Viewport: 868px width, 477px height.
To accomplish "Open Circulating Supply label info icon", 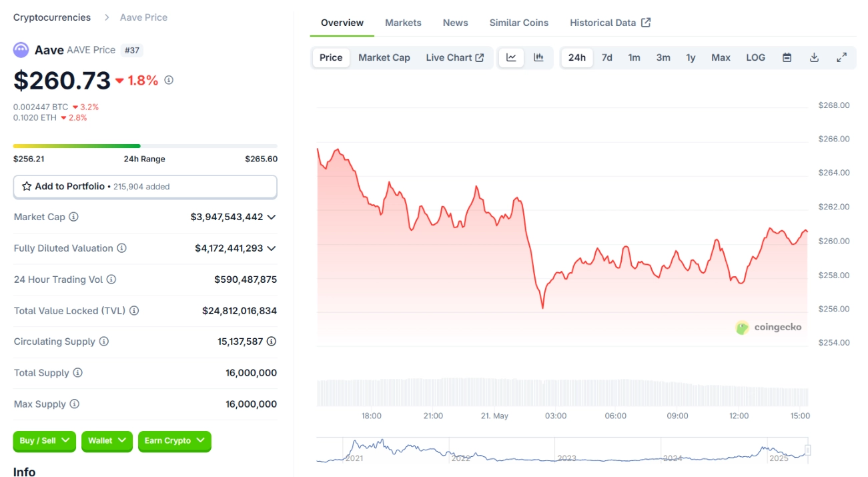I will click(x=104, y=342).
